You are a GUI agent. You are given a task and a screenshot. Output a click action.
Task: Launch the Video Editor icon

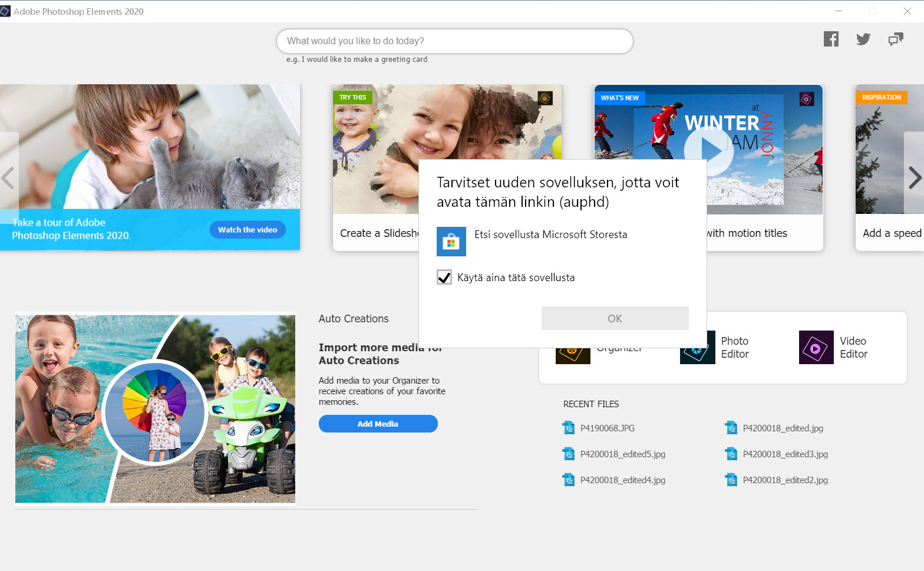(816, 347)
